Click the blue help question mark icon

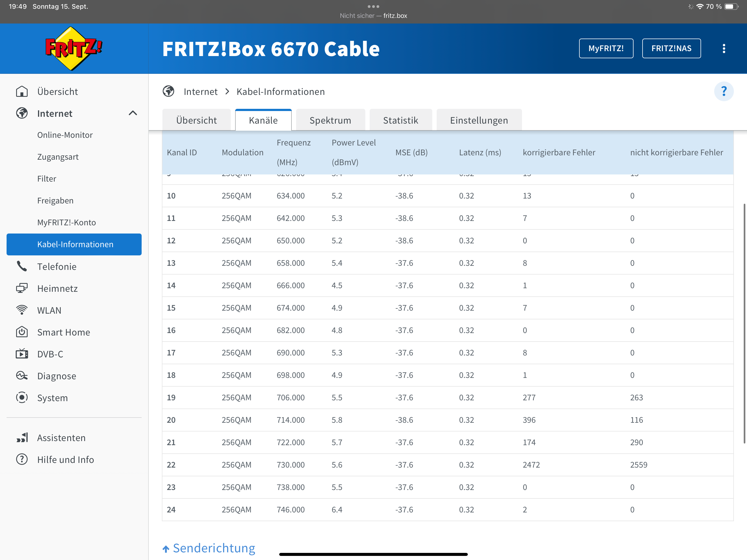(x=723, y=91)
